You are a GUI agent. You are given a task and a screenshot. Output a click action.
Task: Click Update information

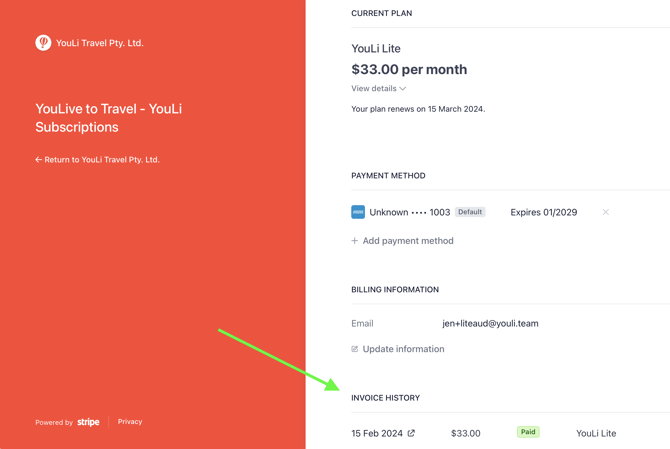point(398,349)
